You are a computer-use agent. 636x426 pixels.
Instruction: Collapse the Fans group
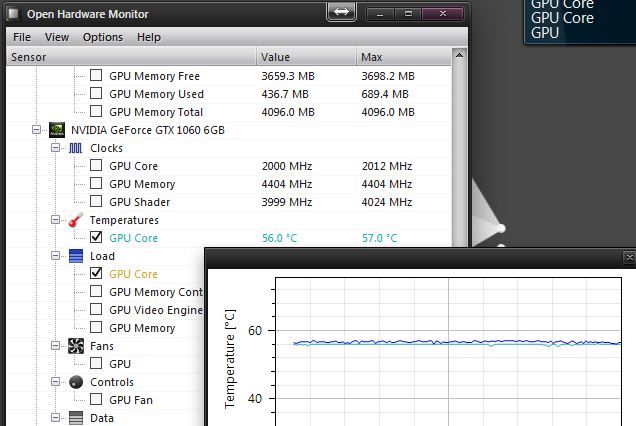coord(56,346)
